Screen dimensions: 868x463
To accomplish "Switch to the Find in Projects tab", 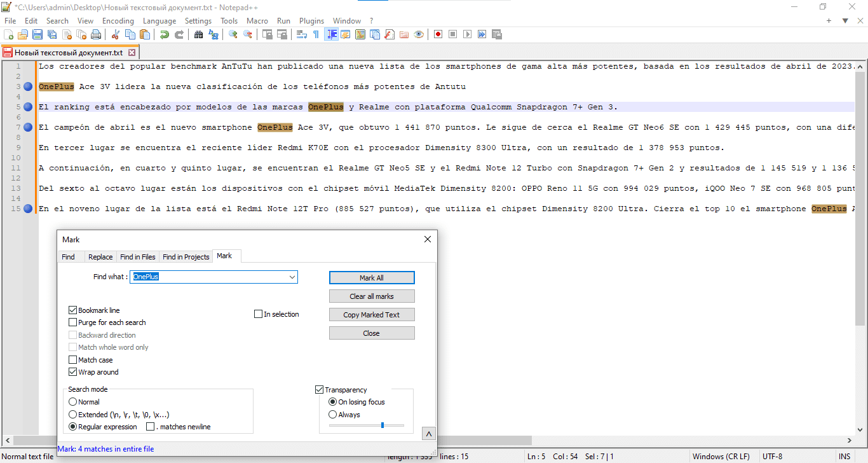I will pos(186,257).
